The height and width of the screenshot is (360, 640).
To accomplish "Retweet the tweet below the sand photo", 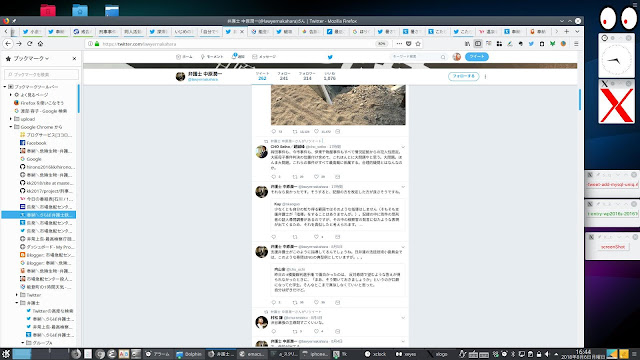I will 295,131.
